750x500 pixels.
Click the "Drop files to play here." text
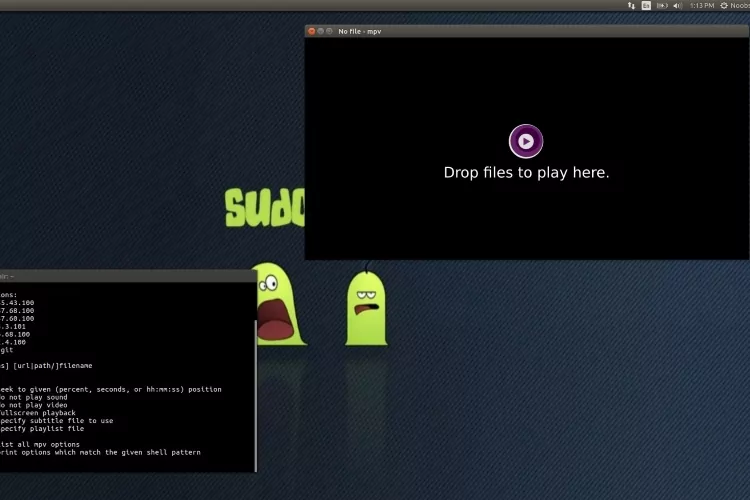click(x=526, y=173)
